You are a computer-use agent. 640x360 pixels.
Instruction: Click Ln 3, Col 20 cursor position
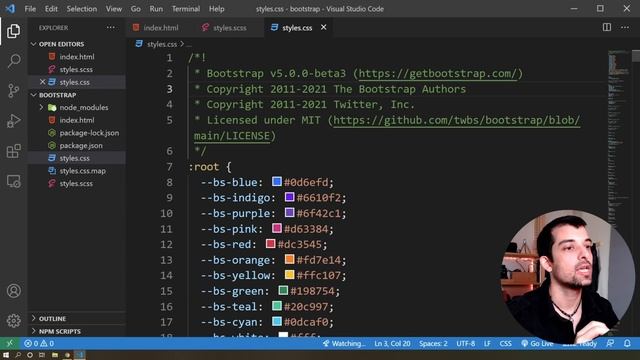pyautogui.click(x=392, y=344)
